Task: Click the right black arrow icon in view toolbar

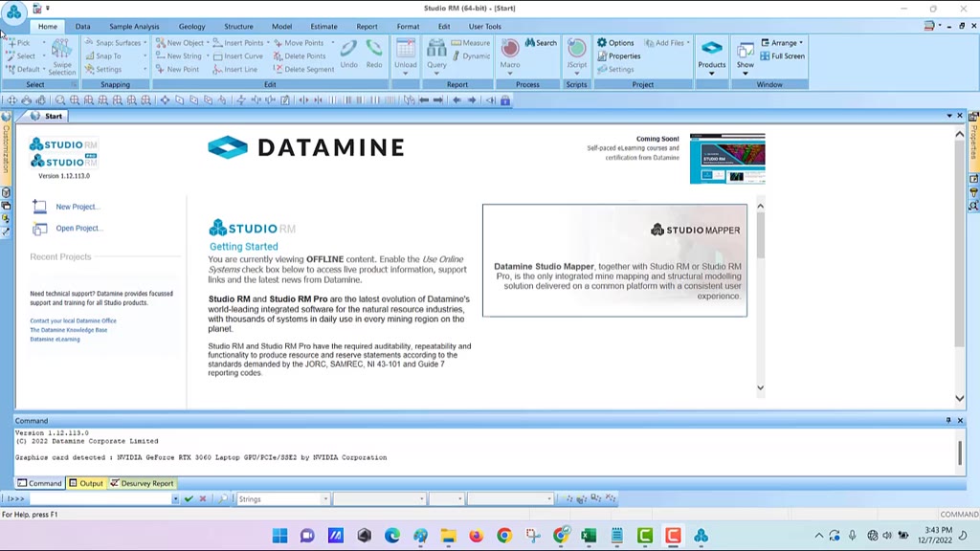Action: click(438, 99)
